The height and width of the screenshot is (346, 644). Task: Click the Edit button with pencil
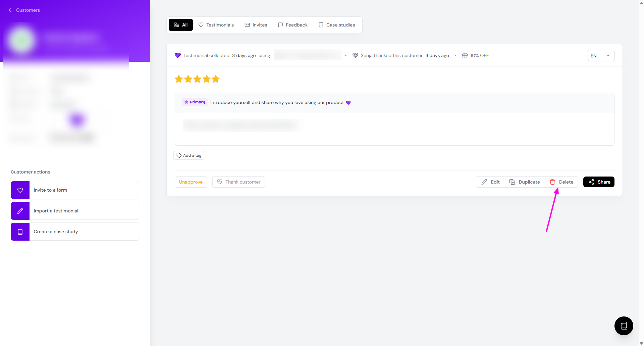pos(490,182)
